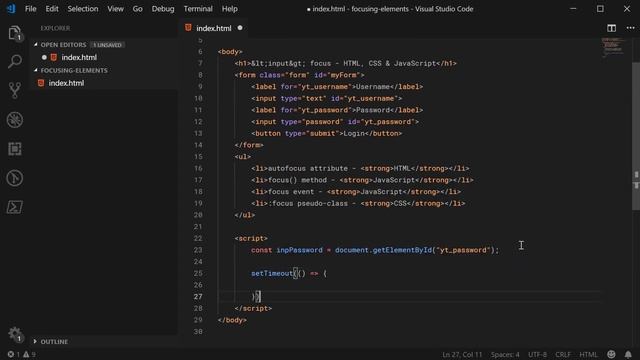Click the code minimap preview
Viewport: 640px width, 360px height.
coord(612,46)
